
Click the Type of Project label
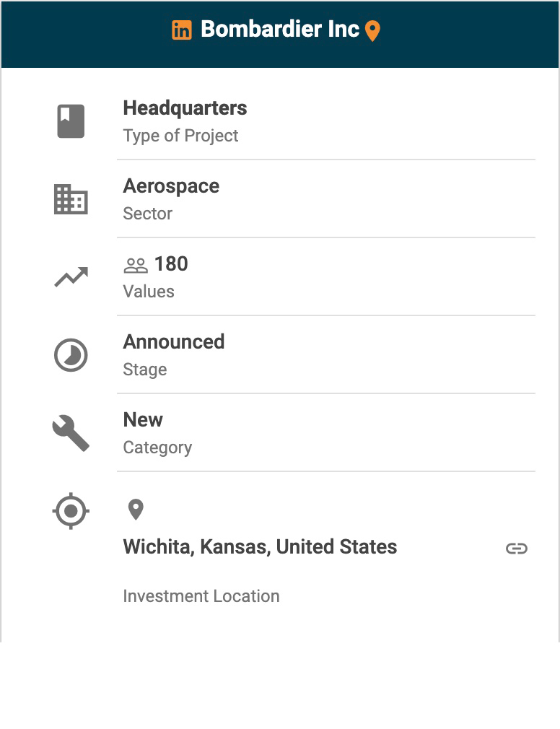180,136
